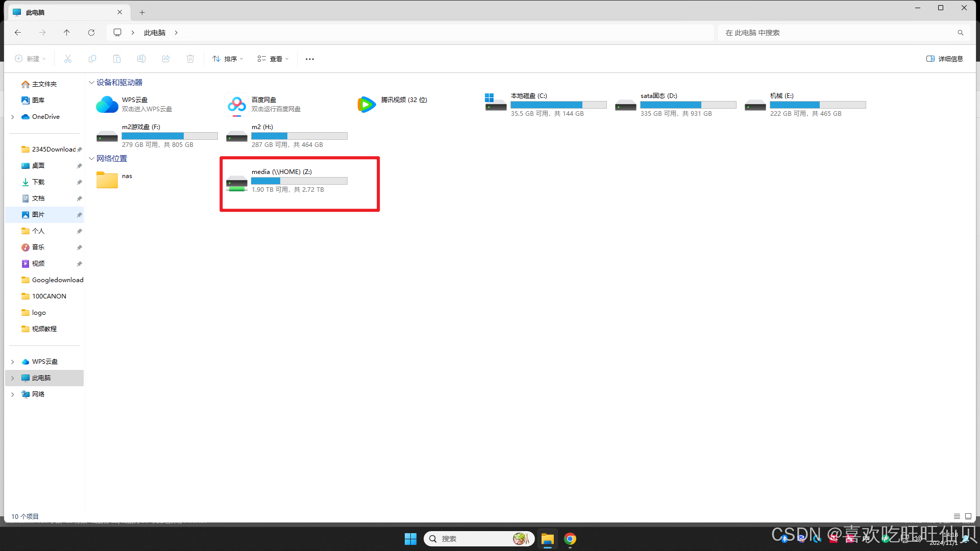Toggle the 详细信息 details pane
Viewport: 980px width, 551px height.
tap(945, 59)
